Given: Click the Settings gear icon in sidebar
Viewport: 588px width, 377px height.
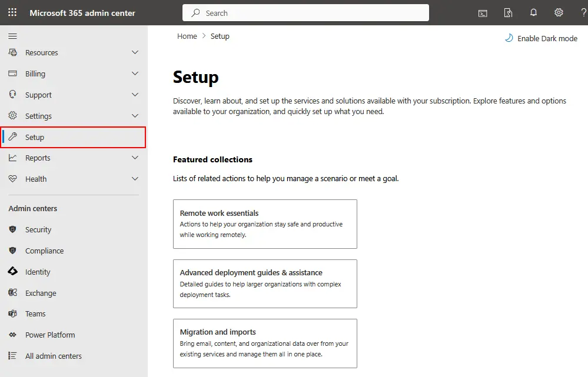Looking at the screenshot, I should [x=13, y=115].
